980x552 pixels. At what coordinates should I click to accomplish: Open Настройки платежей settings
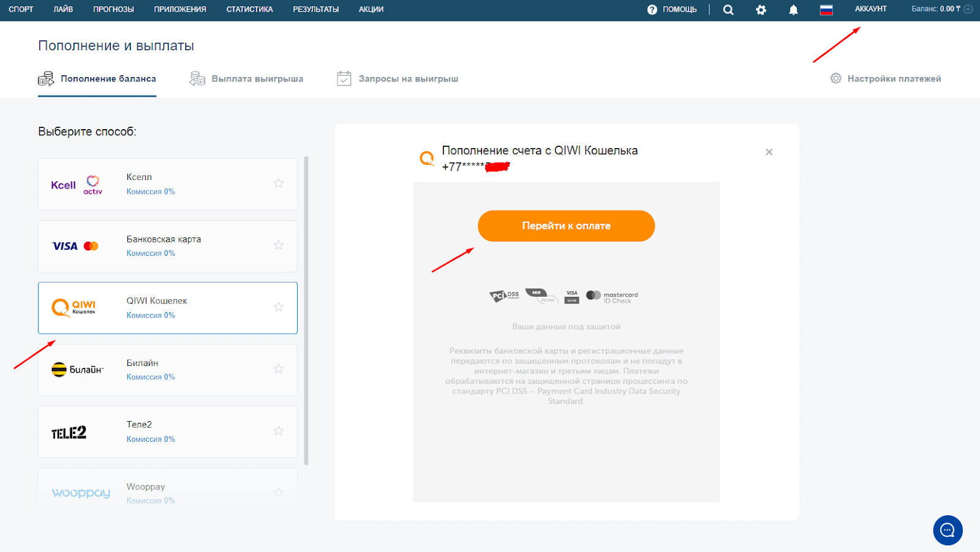pos(886,78)
